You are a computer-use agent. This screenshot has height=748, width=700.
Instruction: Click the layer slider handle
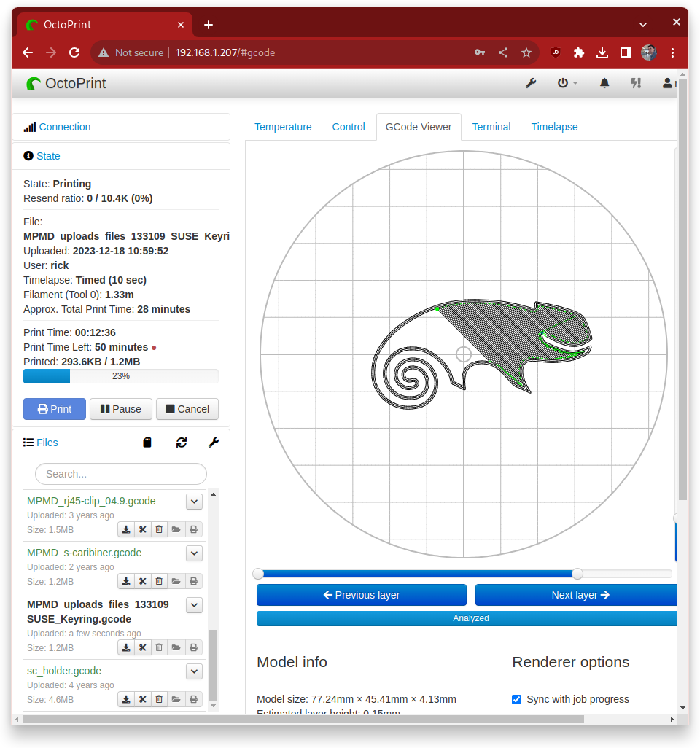point(577,574)
